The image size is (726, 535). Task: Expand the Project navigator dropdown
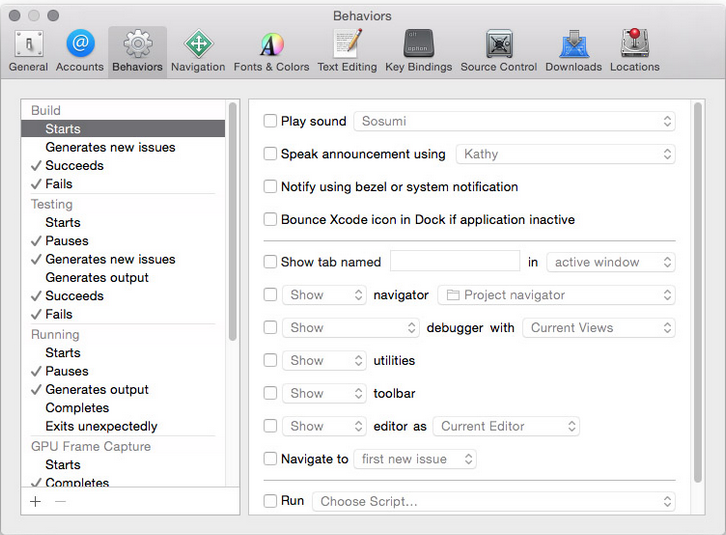556,295
